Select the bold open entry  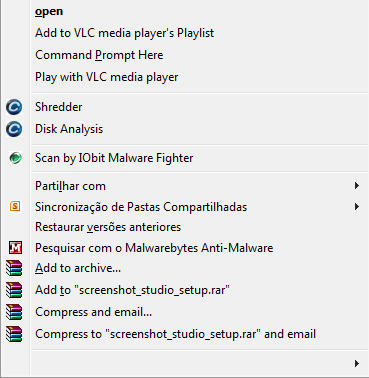point(49,12)
